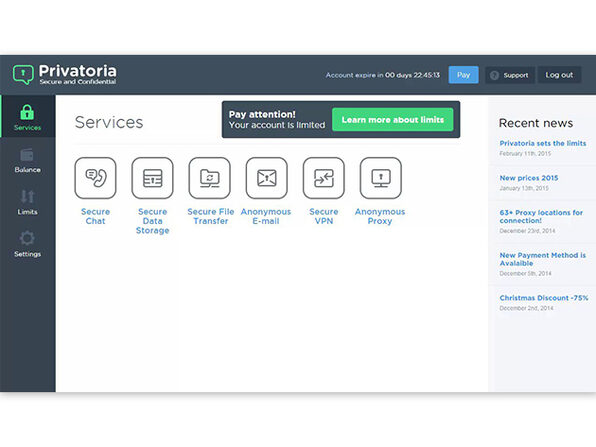Open the Limits arrows sidebar icon
The image size is (596, 447).
[x=27, y=197]
